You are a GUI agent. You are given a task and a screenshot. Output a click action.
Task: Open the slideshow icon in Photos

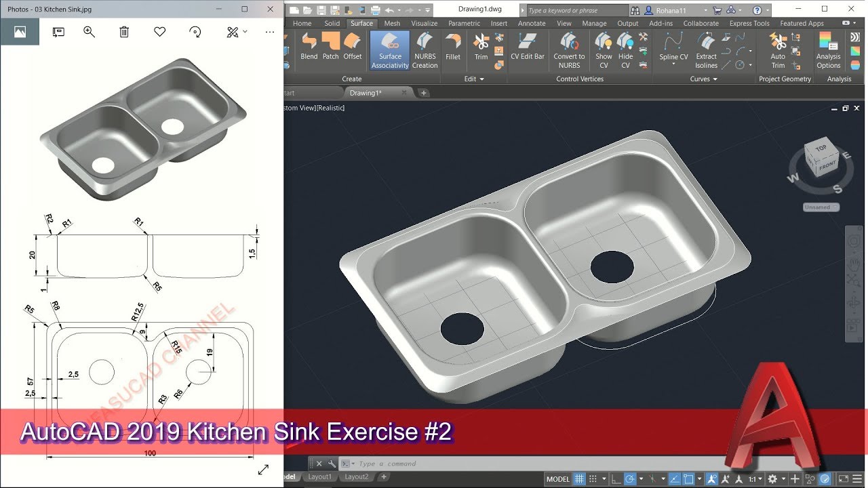click(58, 32)
